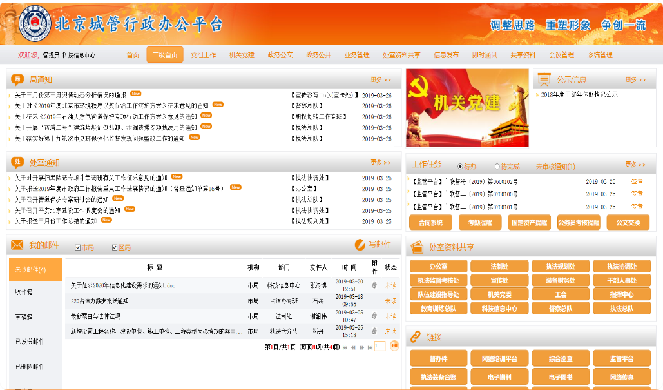Viewport: 663px width, 390px height.
Task: Open the 监管平台 link button
Action: tap(622, 359)
